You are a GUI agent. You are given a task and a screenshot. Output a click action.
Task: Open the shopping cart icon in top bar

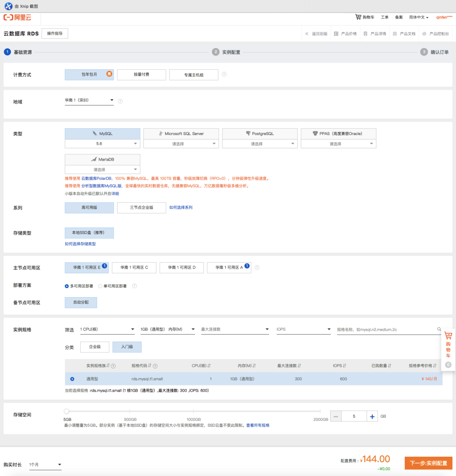(358, 17)
